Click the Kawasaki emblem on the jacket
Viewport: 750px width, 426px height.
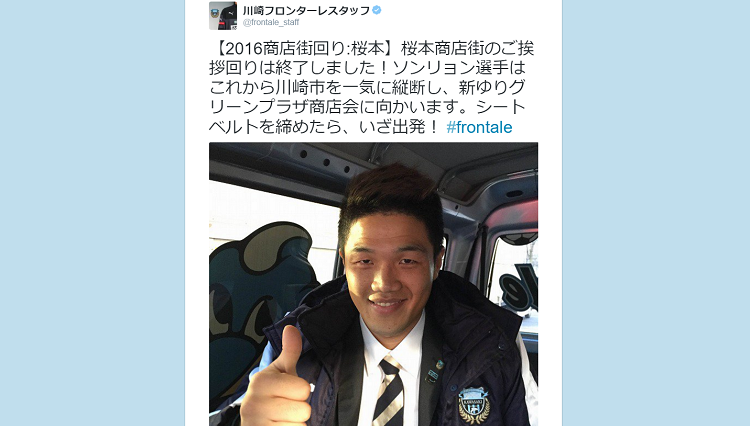pos(474,405)
